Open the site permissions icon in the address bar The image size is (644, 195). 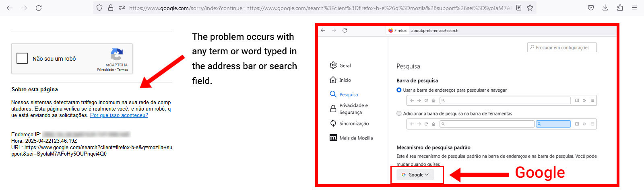(122, 8)
